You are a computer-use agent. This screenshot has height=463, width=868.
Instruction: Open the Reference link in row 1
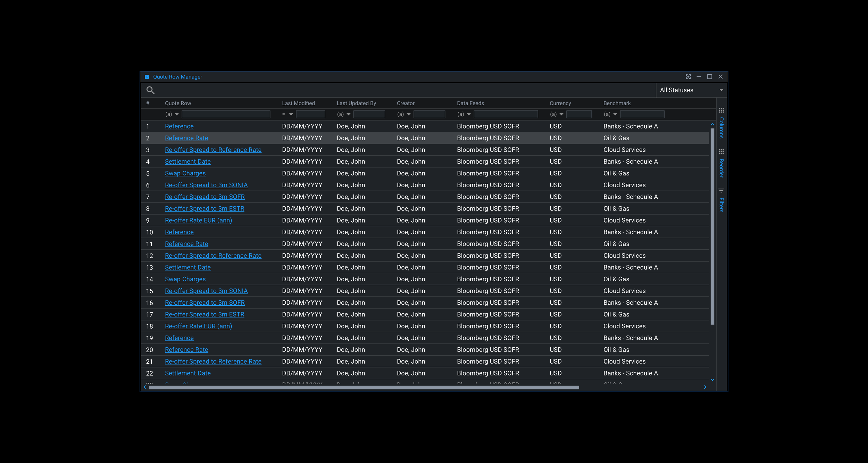tap(179, 126)
